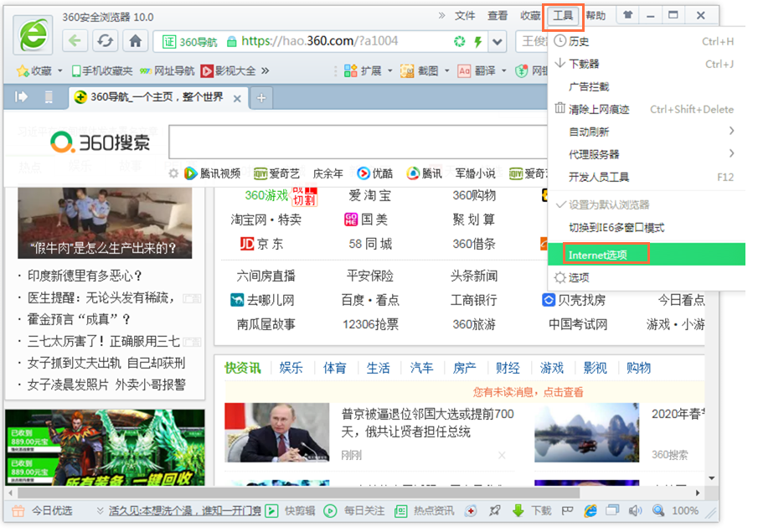This screenshot has width=758, height=532.
Task: Click the horizontal scrollbar of the page
Action: pyautogui.click(x=298, y=493)
